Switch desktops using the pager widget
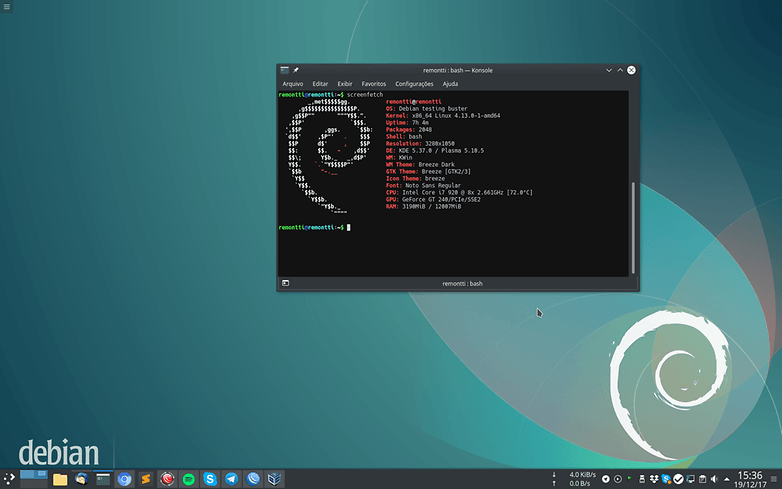The image size is (782, 489). (x=34, y=479)
